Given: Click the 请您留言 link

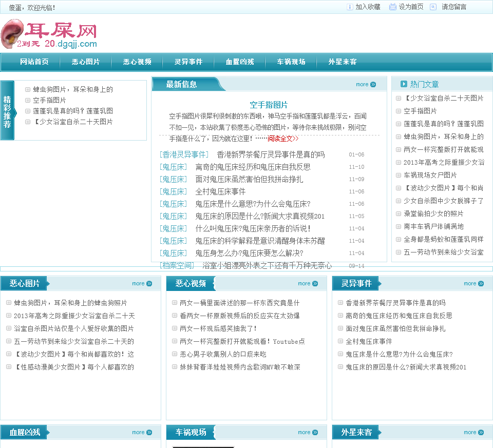Looking at the screenshot, I should (x=454, y=7).
